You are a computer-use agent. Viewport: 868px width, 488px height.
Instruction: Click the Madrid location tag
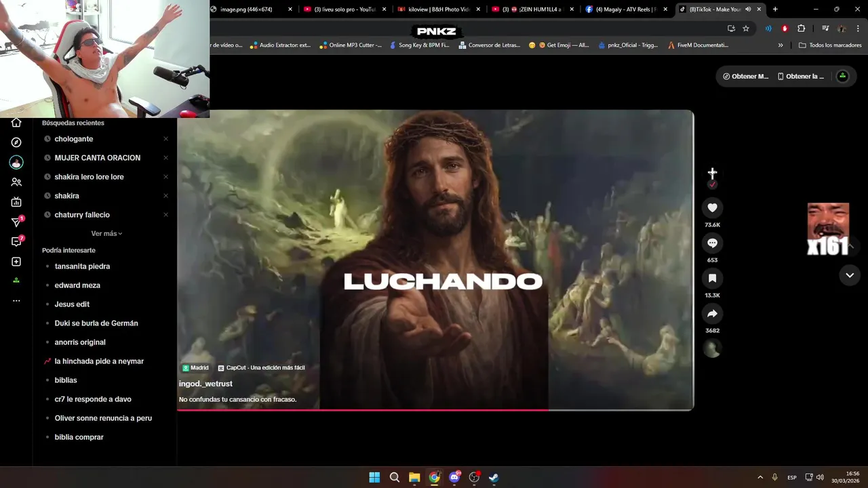coord(195,368)
